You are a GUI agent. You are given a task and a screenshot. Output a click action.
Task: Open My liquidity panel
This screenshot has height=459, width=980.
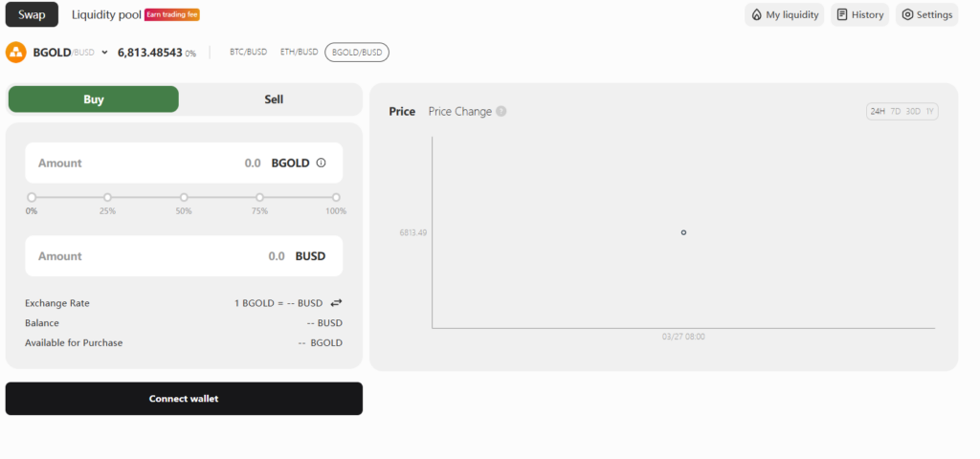[x=784, y=15]
